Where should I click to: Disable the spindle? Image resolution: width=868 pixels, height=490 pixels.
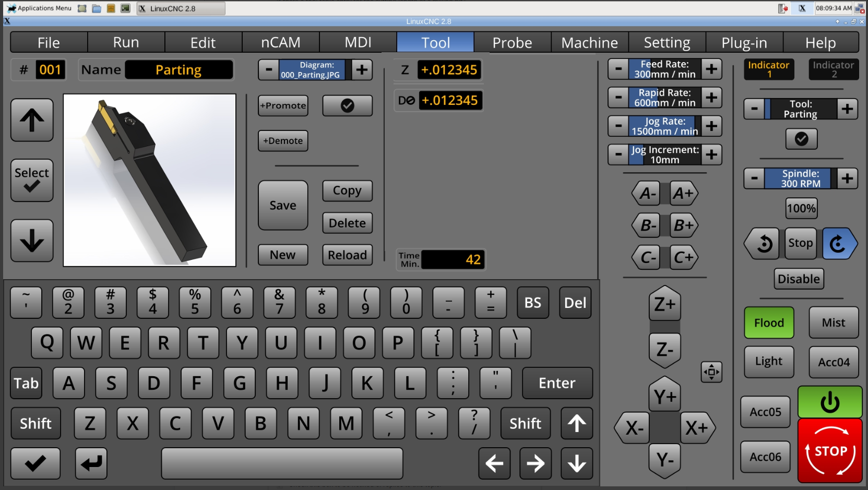[x=799, y=279]
